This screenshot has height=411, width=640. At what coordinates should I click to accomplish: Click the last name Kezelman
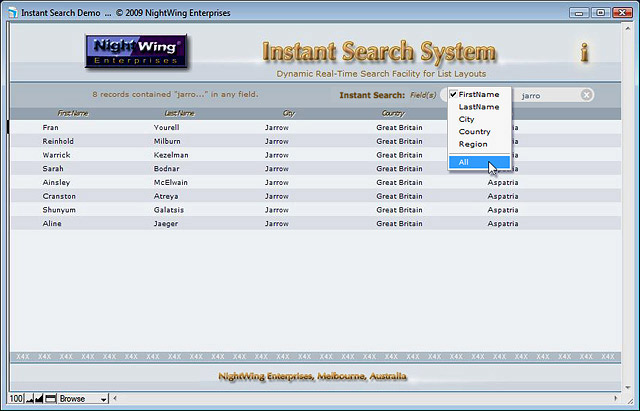[x=171, y=155]
